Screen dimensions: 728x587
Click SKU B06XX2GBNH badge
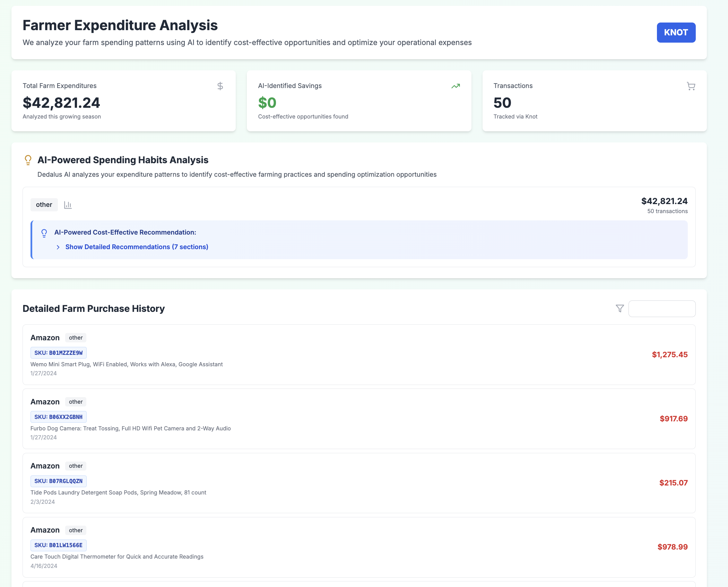58,417
